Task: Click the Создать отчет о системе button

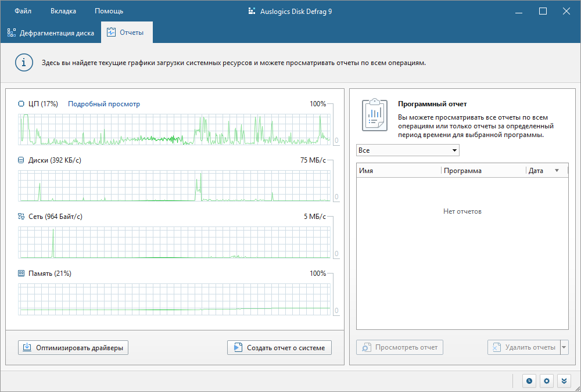Action: 279,347
